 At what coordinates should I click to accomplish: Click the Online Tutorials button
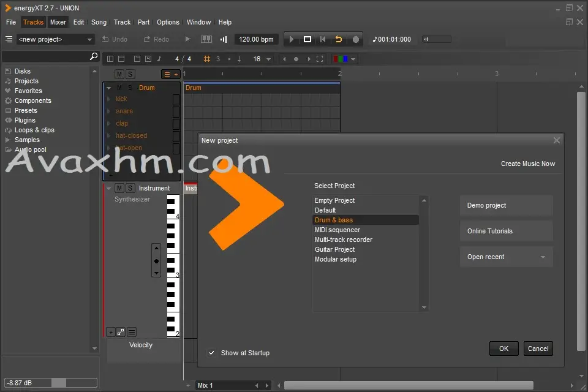coord(507,231)
